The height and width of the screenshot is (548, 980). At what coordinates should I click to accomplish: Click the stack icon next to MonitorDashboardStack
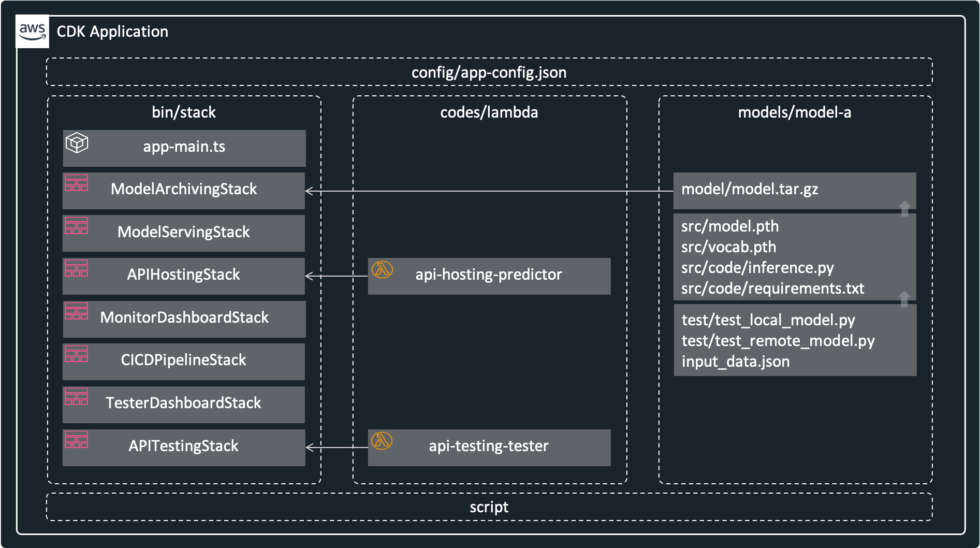click(x=76, y=311)
